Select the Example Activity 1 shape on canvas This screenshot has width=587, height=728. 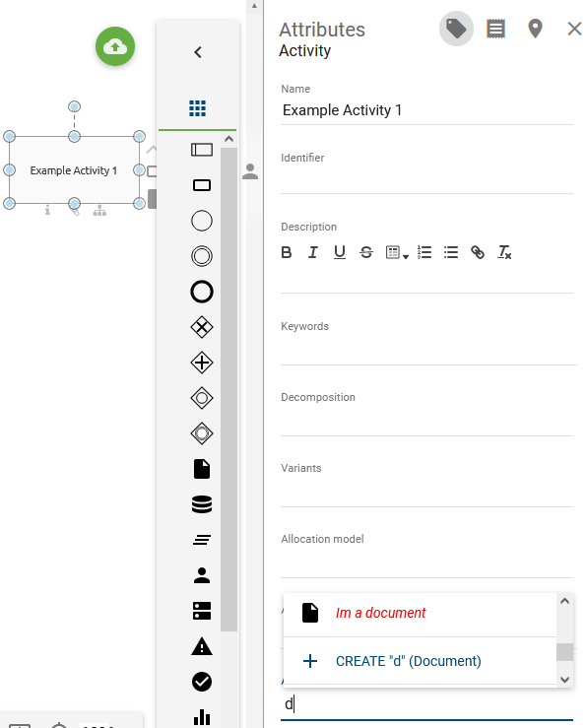click(74, 169)
